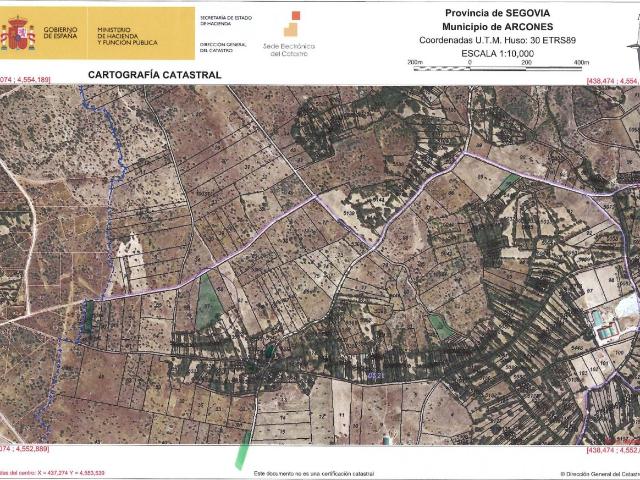
Task: Click the Dirección General del Catastro copyright
Action: tap(598, 472)
